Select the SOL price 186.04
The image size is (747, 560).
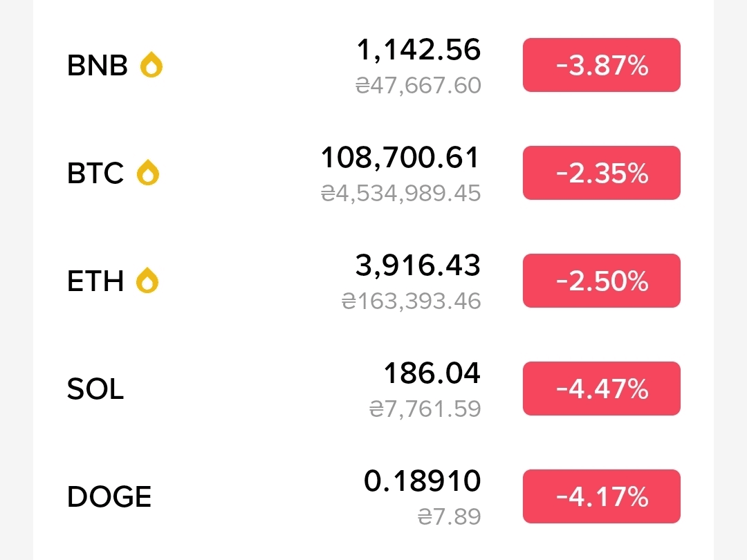(432, 373)
